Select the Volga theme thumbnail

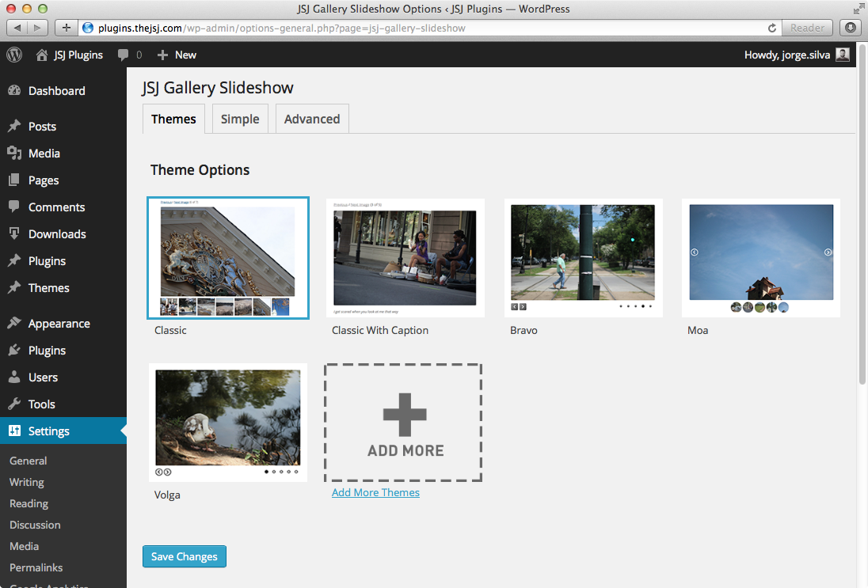pyautogui.click(x=228, y=423)
